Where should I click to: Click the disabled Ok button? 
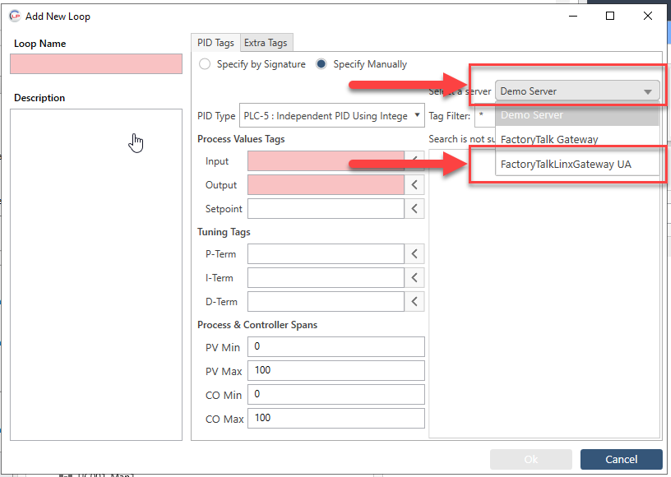[531, 459]
